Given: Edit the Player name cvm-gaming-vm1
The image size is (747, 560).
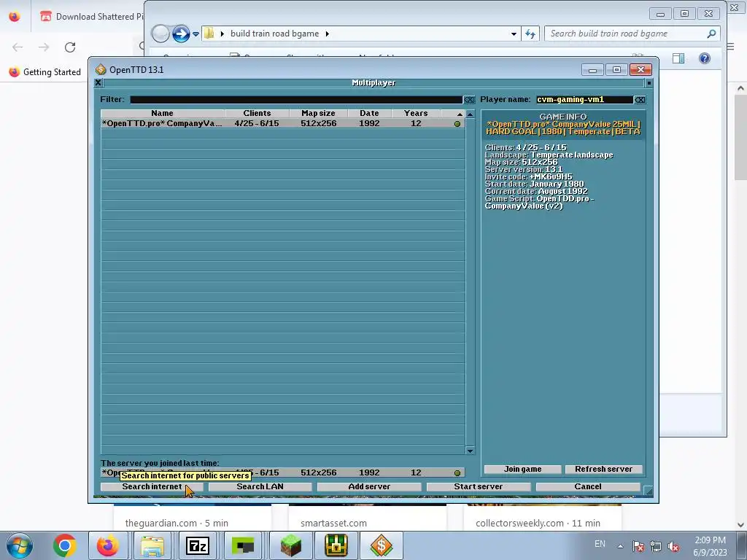Looking at the screenshot, I should click(x=584, y=99).
